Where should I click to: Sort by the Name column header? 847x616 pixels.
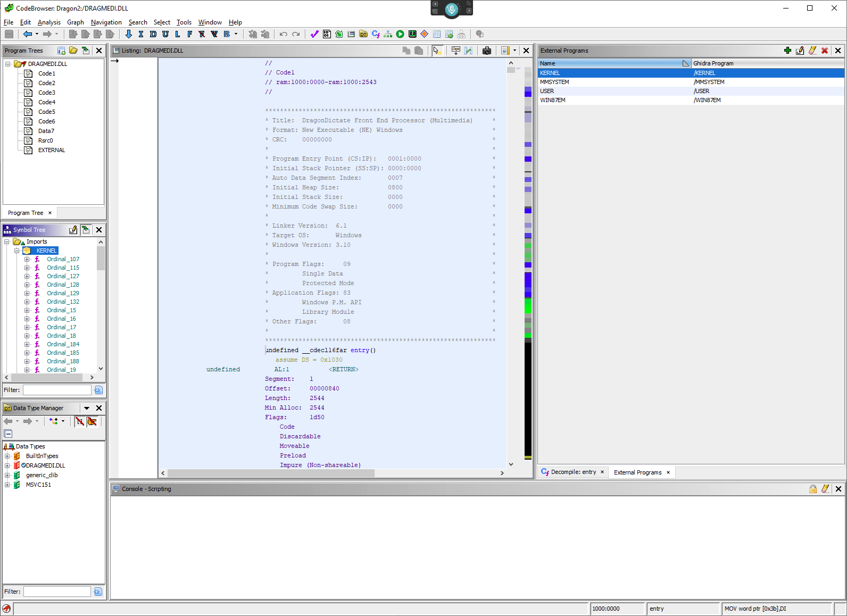(614, 63)
